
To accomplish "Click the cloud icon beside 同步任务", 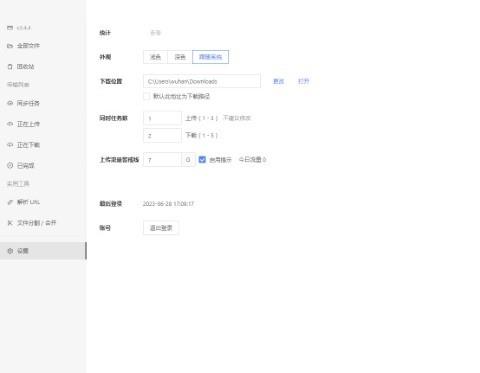I will tap(10, 103).
